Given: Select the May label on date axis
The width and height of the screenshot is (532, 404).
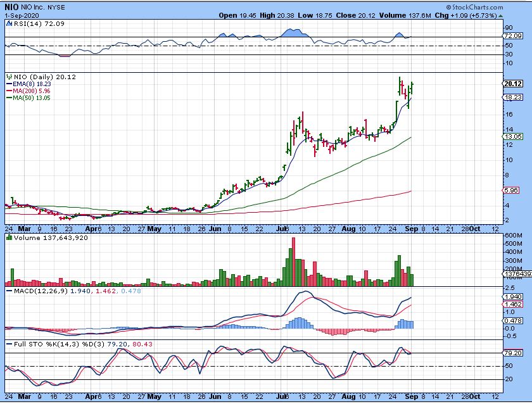Looking at the screenshot, I should click(155, 228).
